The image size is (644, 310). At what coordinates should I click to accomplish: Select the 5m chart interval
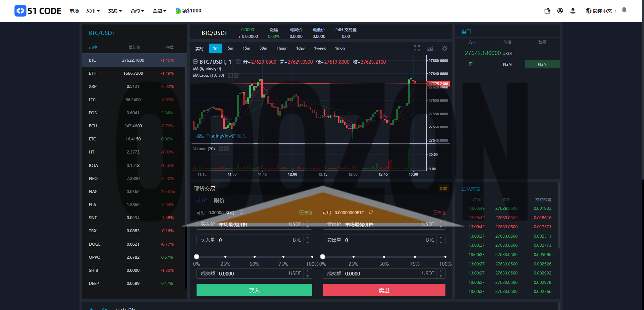pos(230,48)
